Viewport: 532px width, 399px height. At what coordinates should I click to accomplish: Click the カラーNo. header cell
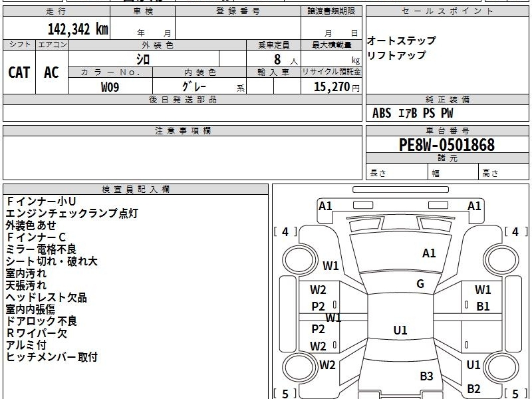[110, 72]
